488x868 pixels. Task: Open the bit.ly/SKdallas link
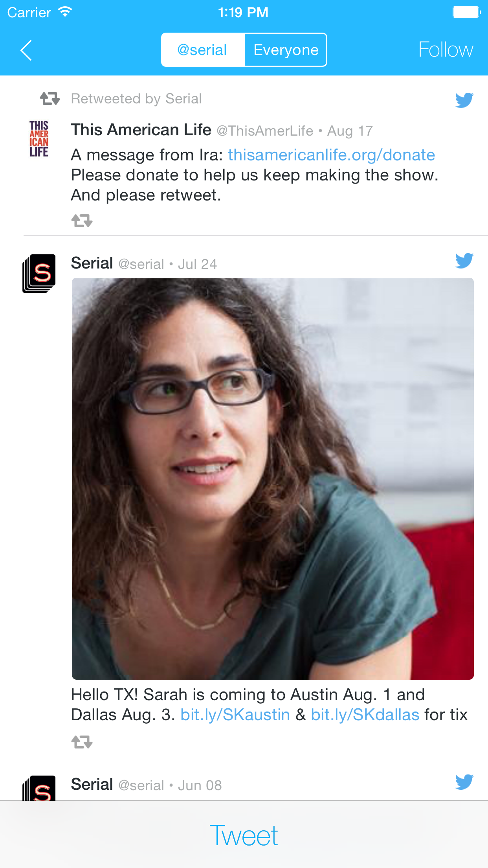pos(365,715)
